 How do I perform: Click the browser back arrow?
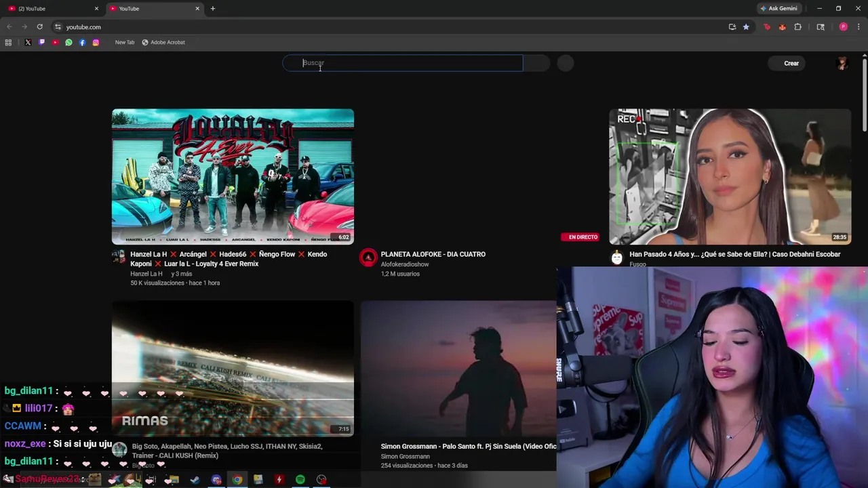9,27
